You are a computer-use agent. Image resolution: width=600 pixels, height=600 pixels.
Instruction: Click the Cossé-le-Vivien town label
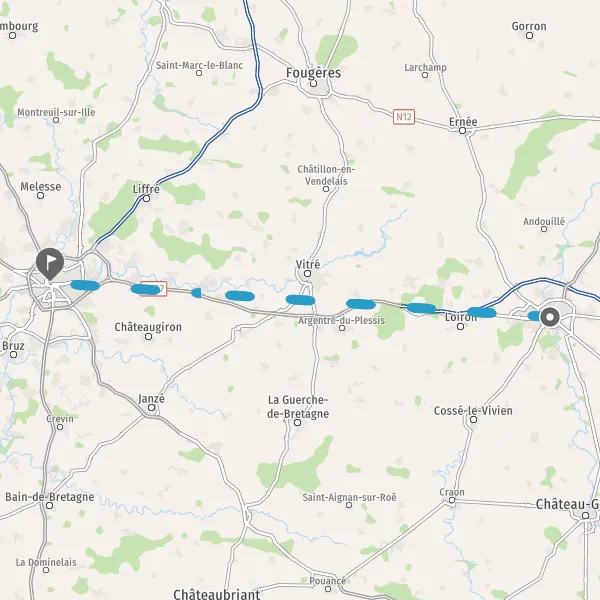click(x=473, y=411)
